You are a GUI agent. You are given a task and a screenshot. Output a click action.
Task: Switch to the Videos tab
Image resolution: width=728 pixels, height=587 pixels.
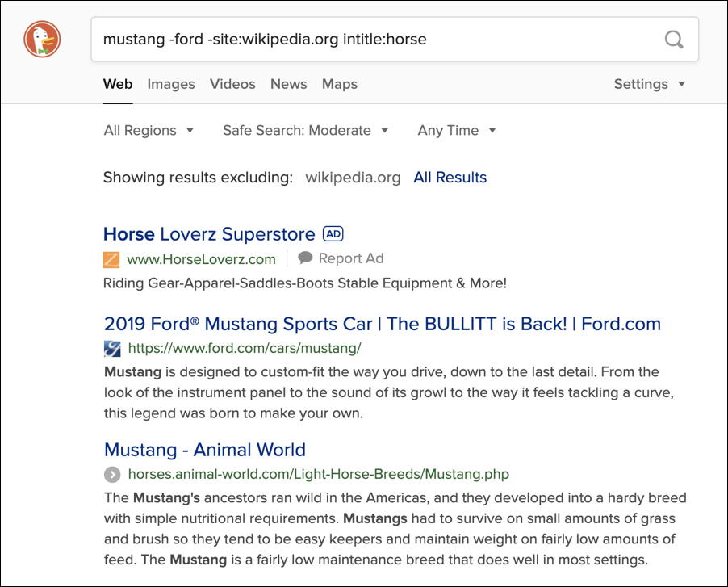click(232, 84)
